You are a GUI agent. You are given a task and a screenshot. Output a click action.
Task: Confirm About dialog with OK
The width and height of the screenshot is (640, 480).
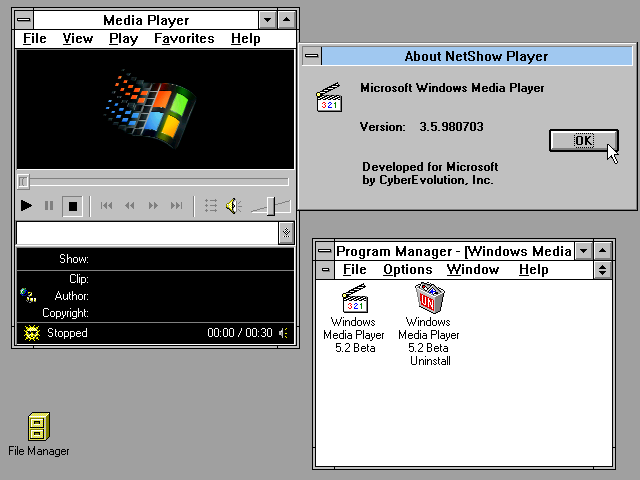click(x=584, y=140)
